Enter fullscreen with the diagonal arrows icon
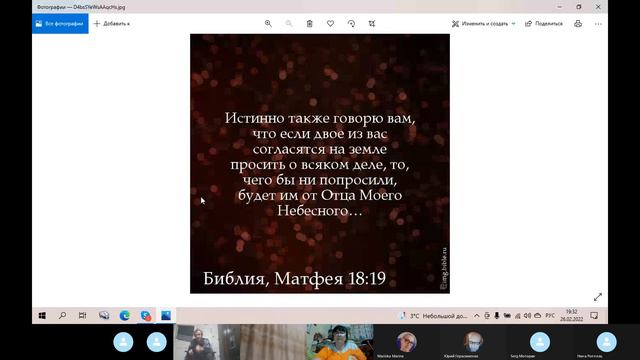640x360 pixels. coord(598,297)
